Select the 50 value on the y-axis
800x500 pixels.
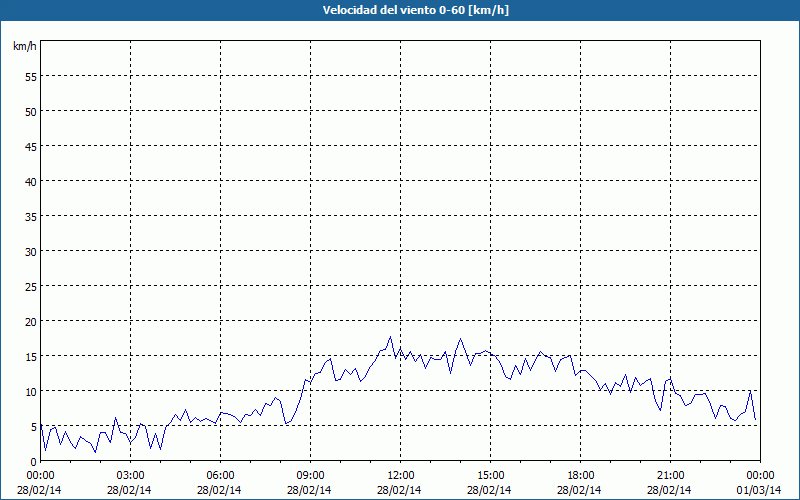tap(31, 111)
